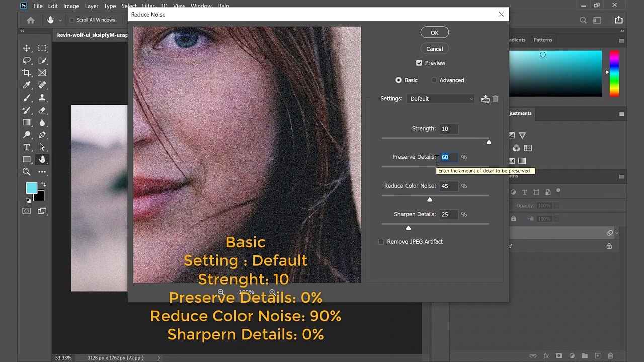Select the Move tool
This screenshot has width=644, height=362.
point(27,48)
